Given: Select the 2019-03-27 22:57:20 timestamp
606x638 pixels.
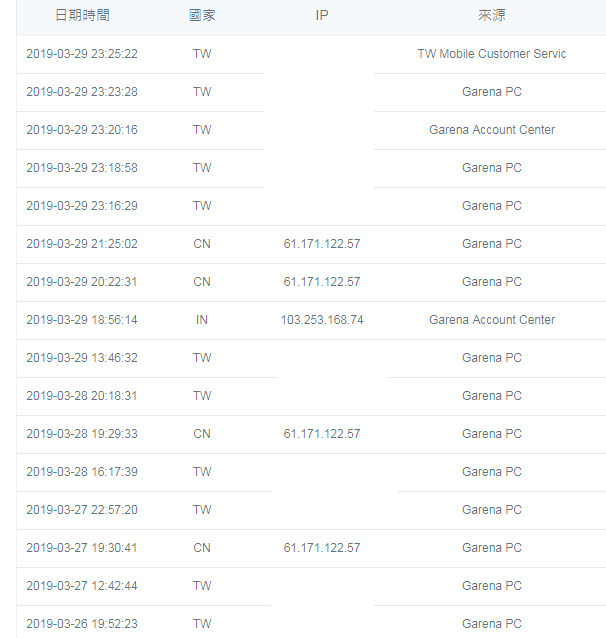Looking at the screenshot, I should [x=82, y=510].
